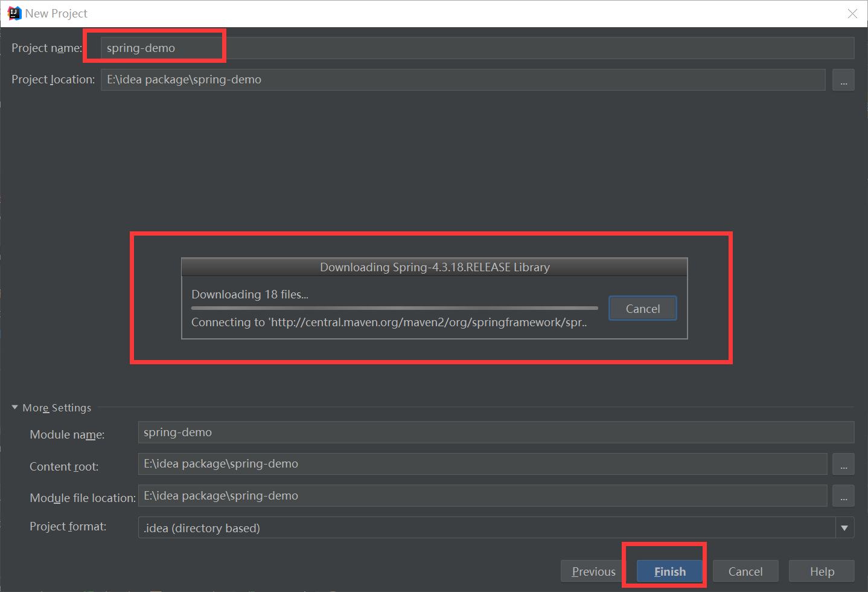Click the 'Project name:' label
The image size is (868, 592).
tap(47, 48)
